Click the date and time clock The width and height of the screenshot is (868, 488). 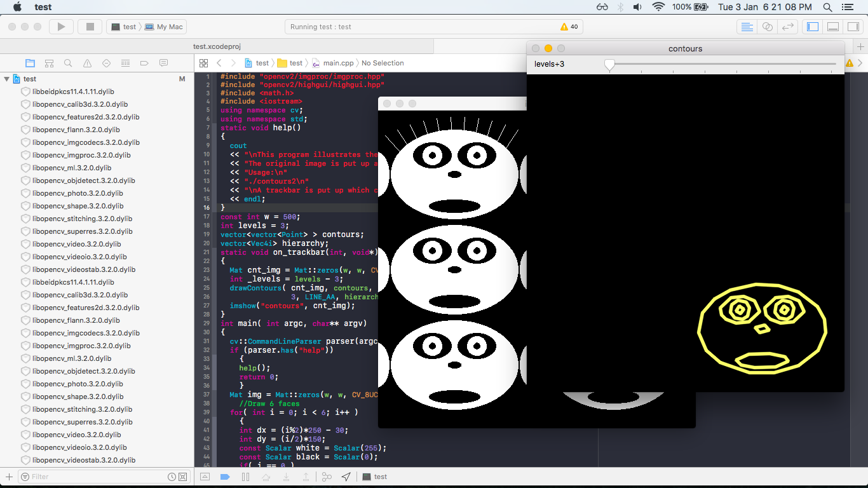pos(765,7)
